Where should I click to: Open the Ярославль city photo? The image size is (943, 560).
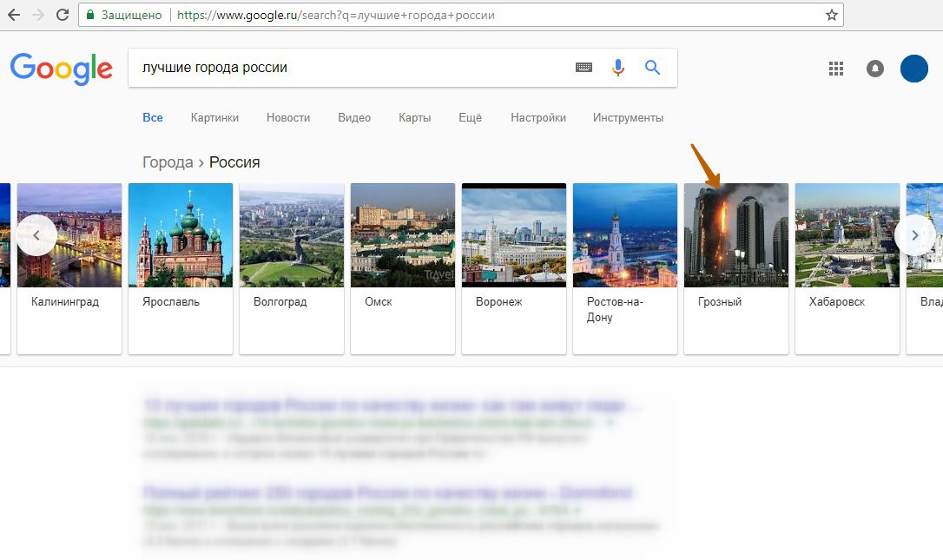tap(181, 235)
